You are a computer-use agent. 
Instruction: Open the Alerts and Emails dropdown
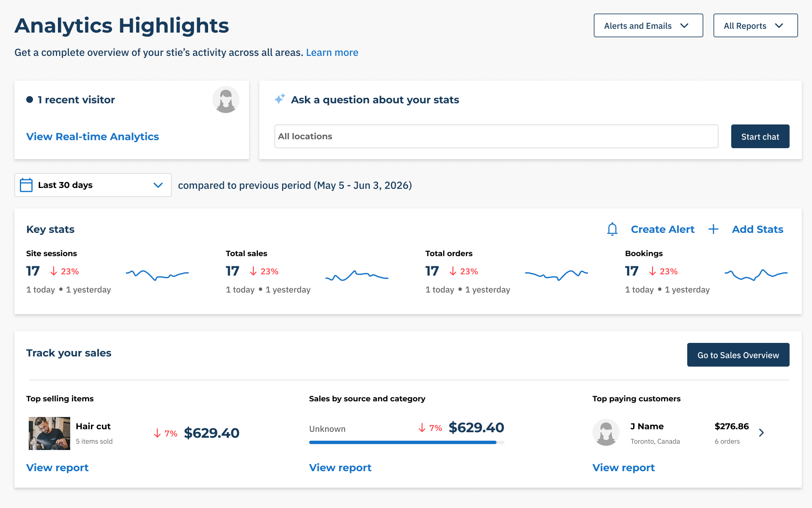point(648,25)
